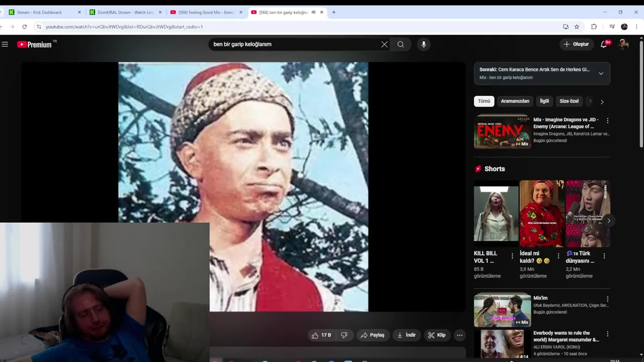Show next Shorts with arrow
644x362 pixels.
click(x=609, y=220)
